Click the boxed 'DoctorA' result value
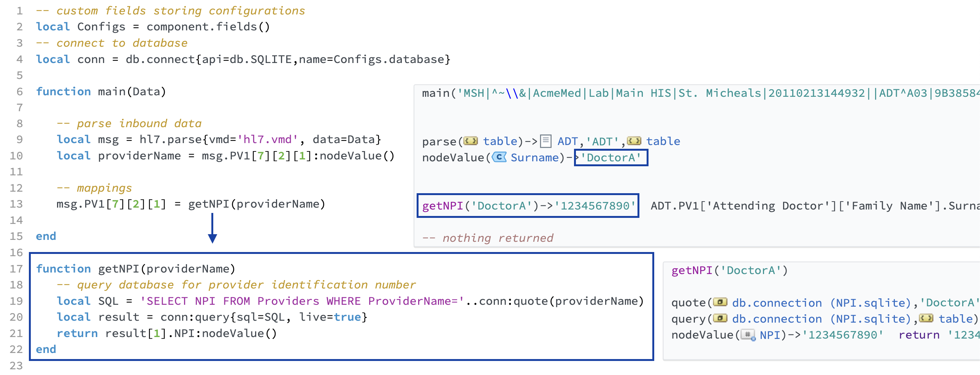Image resolution: width=980 pixels, height=375 pixels. point(611,157)
